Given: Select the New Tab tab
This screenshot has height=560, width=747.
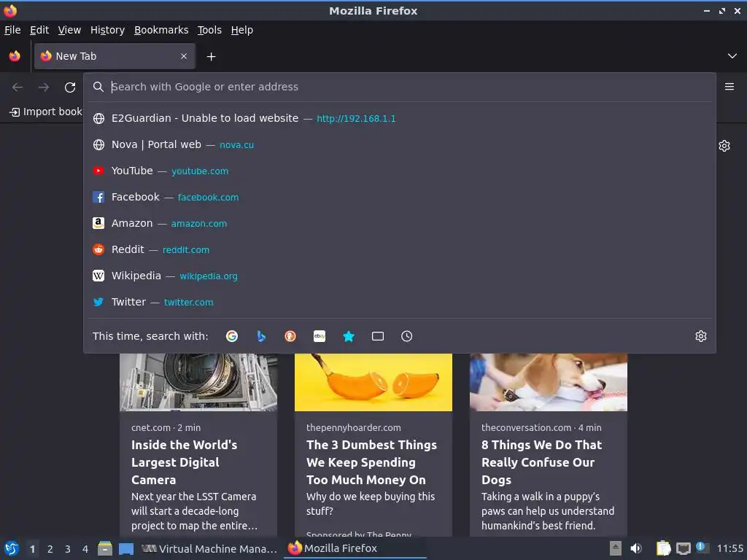Looking at the screenshot, I should (x=115, y=56).
